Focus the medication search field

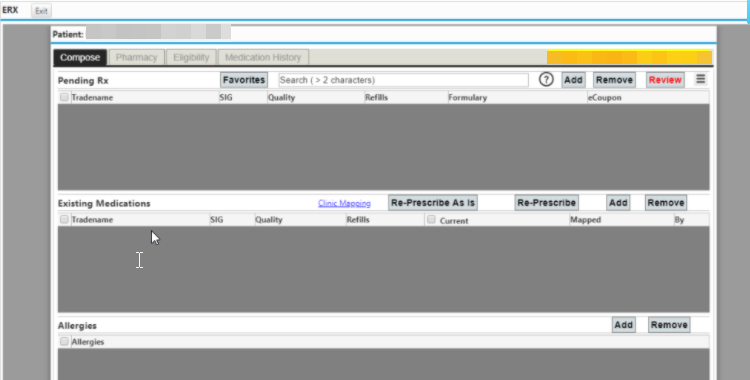[x=403, y=80]
